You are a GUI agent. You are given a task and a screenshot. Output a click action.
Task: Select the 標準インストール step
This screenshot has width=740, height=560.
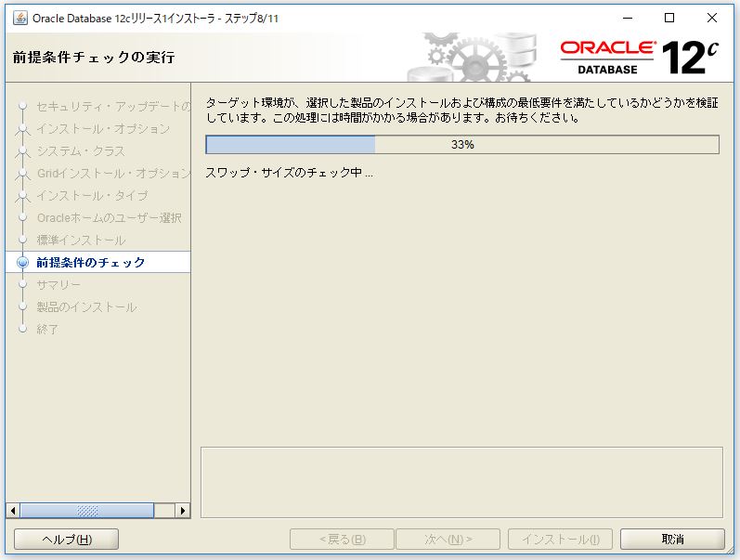(x=81, y=240)
